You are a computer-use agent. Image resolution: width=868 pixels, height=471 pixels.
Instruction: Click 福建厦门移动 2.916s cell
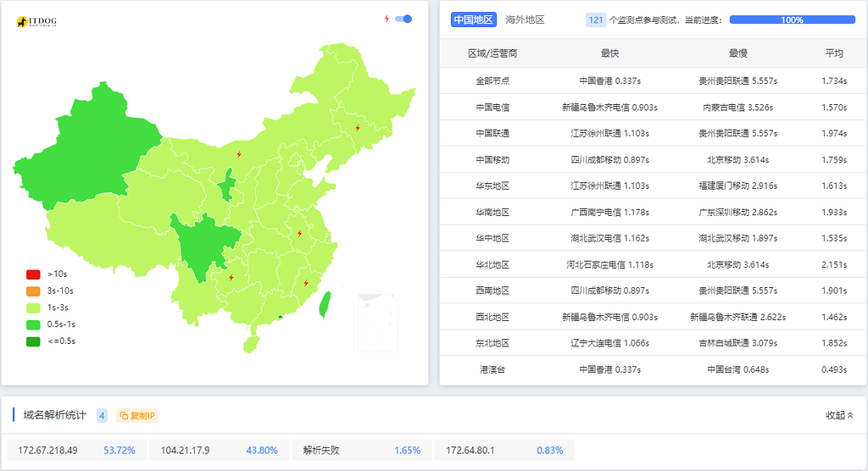738,186
